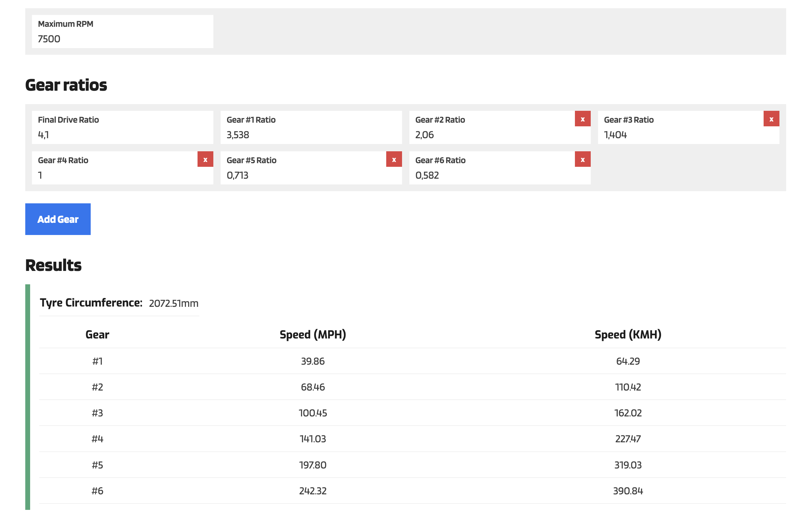Screen dimensions: 812x512
Task: Click gear #1 KMH result 64.29
Action: point(628,361)
